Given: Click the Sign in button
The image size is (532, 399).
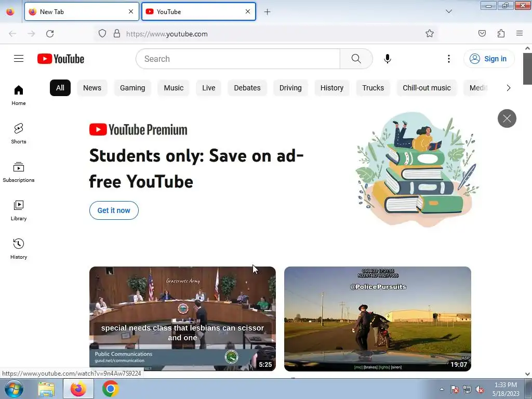Looking at the screenshot, I should pos(489,59).
